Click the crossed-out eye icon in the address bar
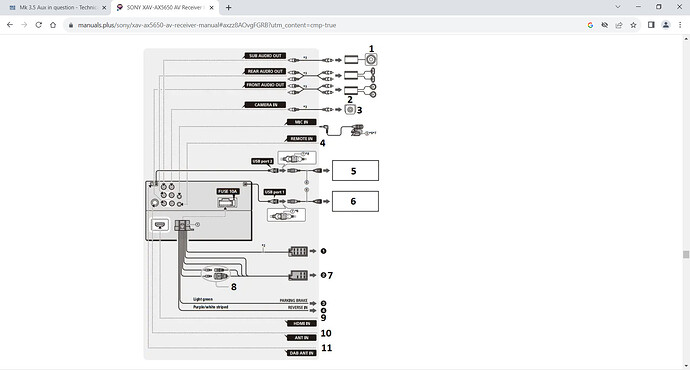Viewport: 690px width, 370px height. point(605,25)
